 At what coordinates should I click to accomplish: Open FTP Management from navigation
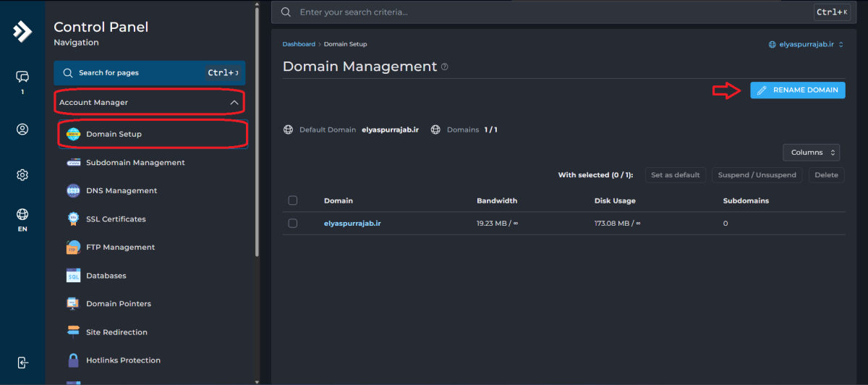click(x=120, y=247)
